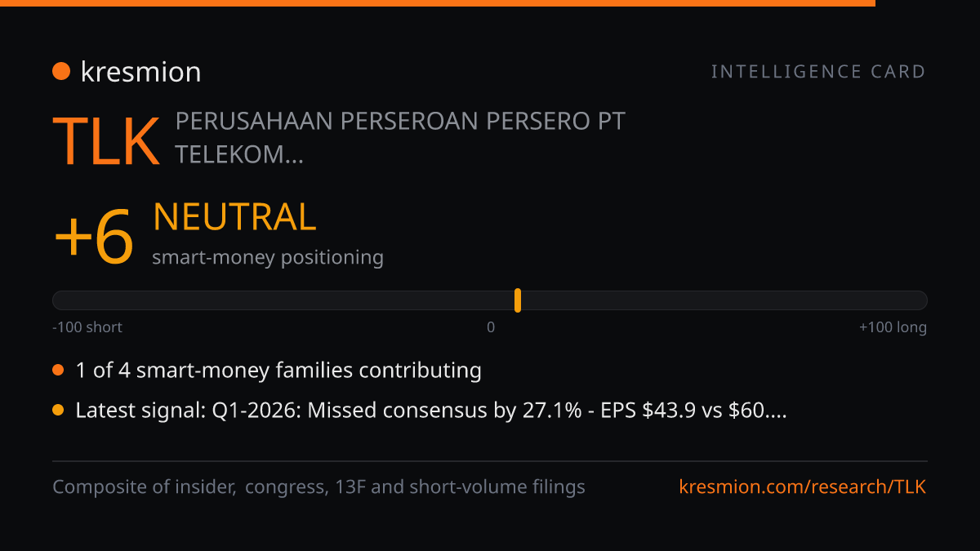This screenshot has height=551, width=980.
Task: Click the 0 midpoint scale label
Action: click(491, 327)
